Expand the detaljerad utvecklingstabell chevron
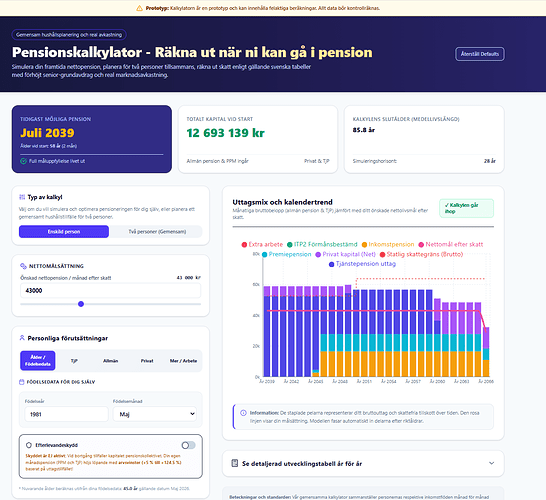Viewport: 546px width, 500px height. click(x=491, y=463)
